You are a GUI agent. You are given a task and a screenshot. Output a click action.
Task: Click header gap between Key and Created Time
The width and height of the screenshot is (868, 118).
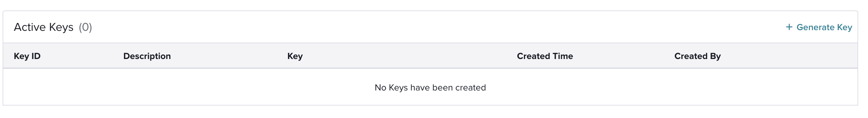409,56
